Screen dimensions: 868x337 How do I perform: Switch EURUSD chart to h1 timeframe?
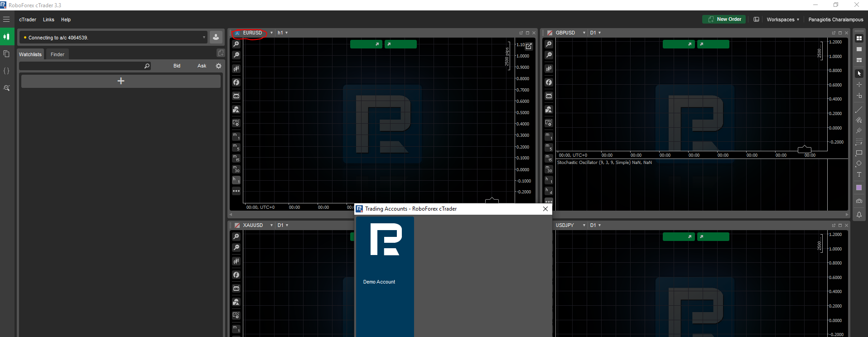(236, 180)
